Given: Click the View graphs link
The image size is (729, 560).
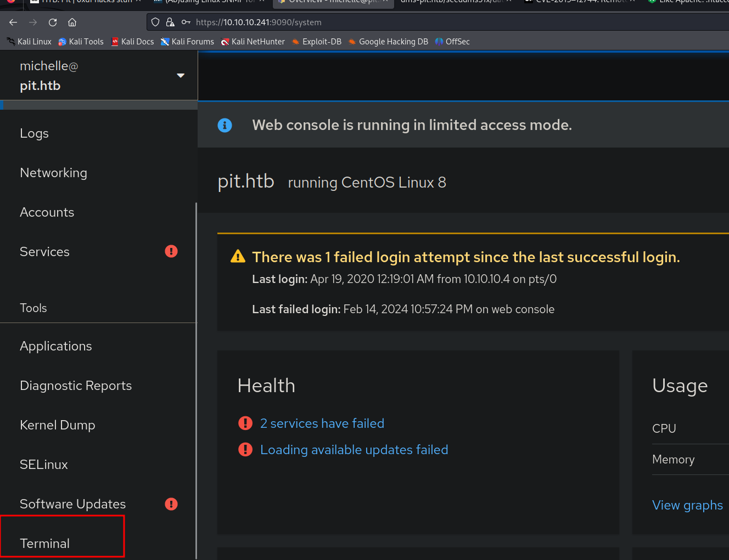Looking at the screenshot, I should [x=687, y=505].
